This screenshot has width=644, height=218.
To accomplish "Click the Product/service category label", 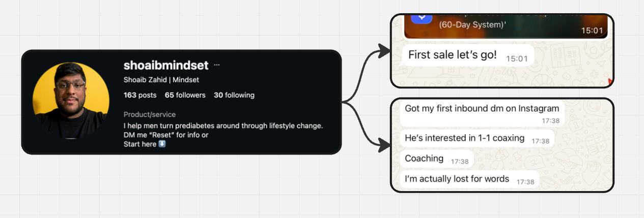I will (x=150, y=114).
